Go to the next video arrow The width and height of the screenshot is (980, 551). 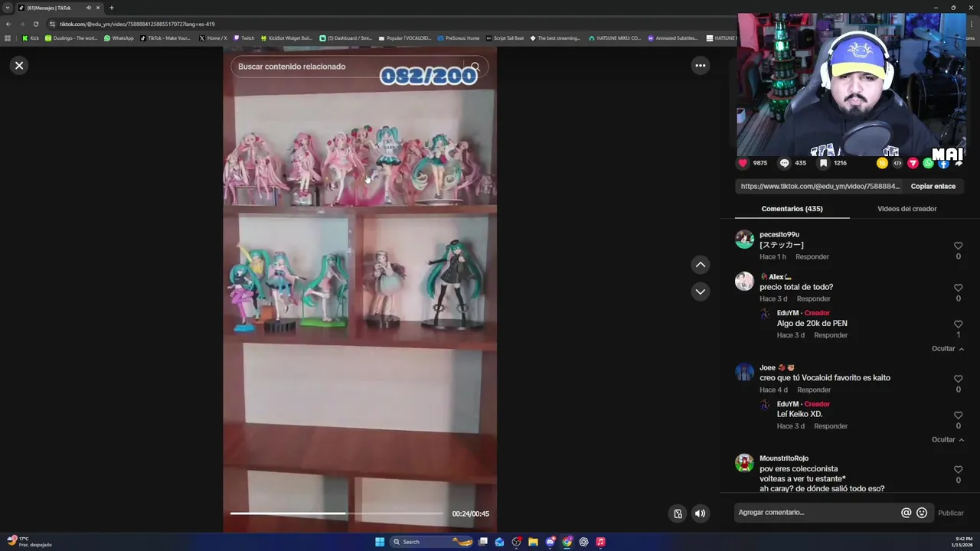pos(700,292)
